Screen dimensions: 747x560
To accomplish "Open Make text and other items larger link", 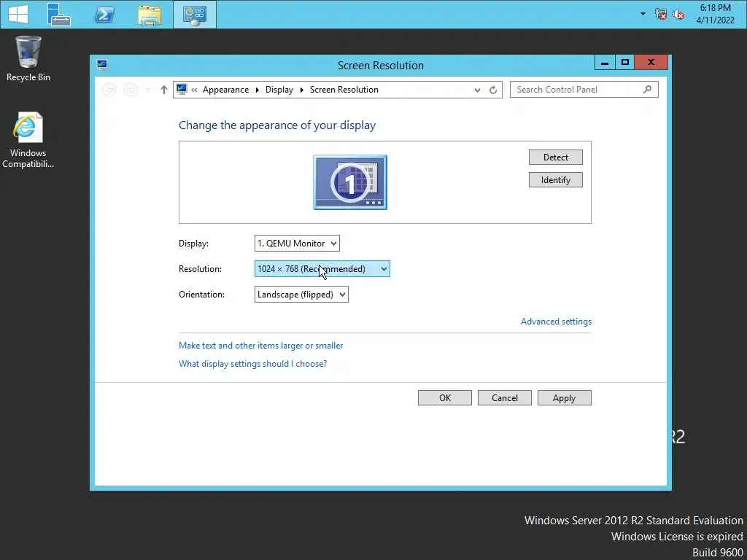I will coord(260,346).
